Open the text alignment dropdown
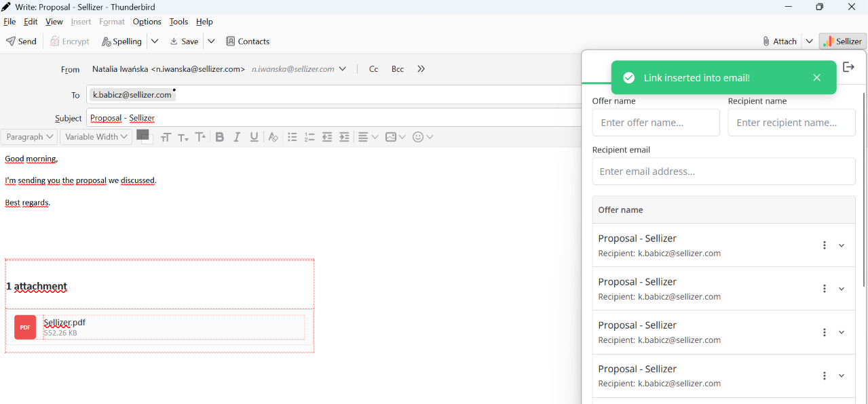Viewport: 868px width, 404px height. pos(368,137)
